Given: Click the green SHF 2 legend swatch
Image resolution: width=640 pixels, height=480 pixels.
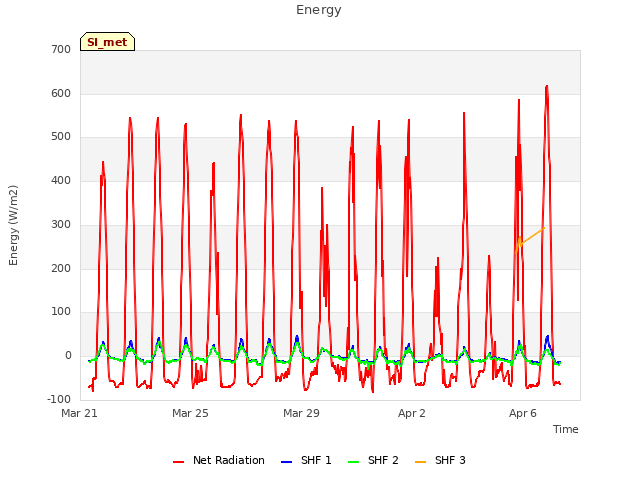Looking at the screenshot, I should 353,462.
